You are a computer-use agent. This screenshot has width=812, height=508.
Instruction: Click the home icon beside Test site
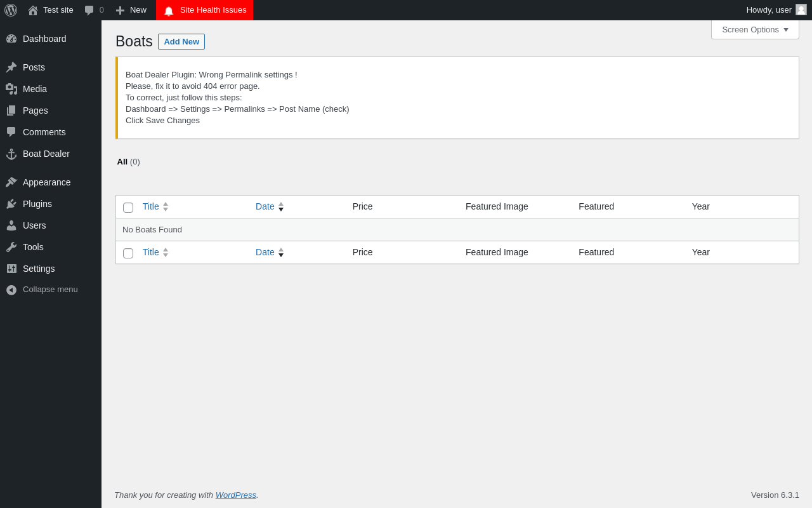point(33,10)
